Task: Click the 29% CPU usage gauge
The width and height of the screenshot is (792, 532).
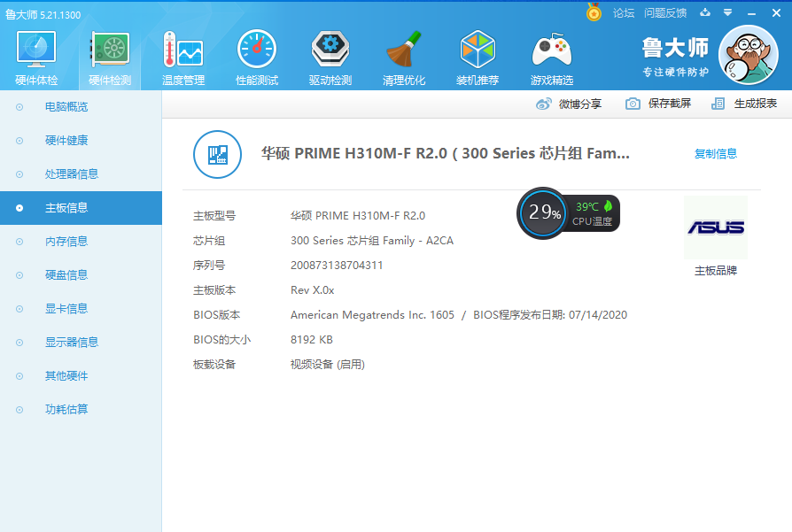Action: (x=543, y=212)
